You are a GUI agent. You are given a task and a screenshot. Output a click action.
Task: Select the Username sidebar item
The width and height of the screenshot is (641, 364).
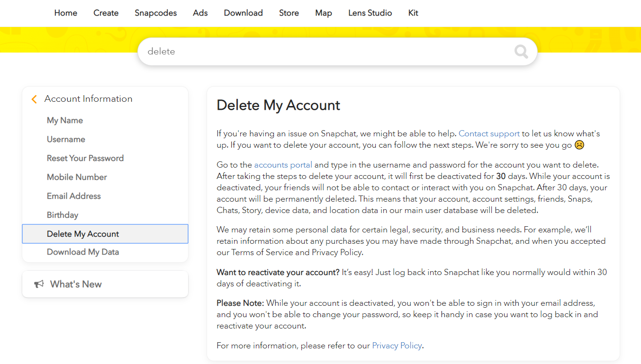click(x=66, y=139)
